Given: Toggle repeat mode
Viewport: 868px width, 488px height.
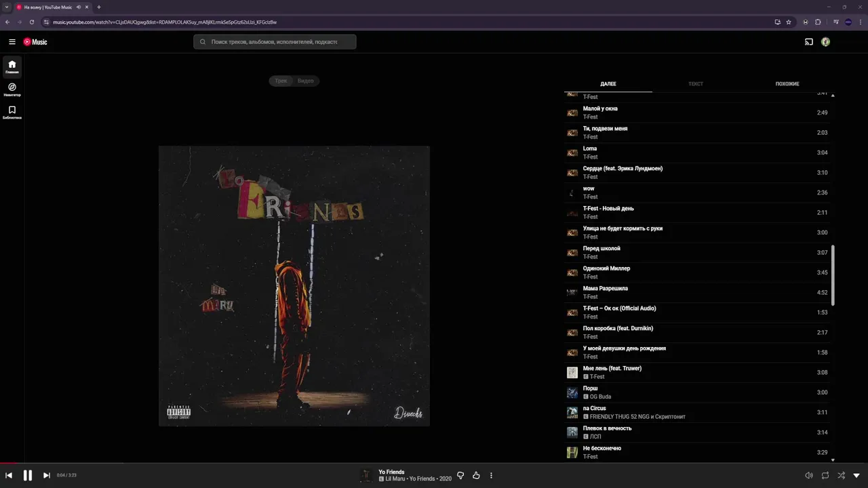Looking at the screenshot, I should pos(825,475).
